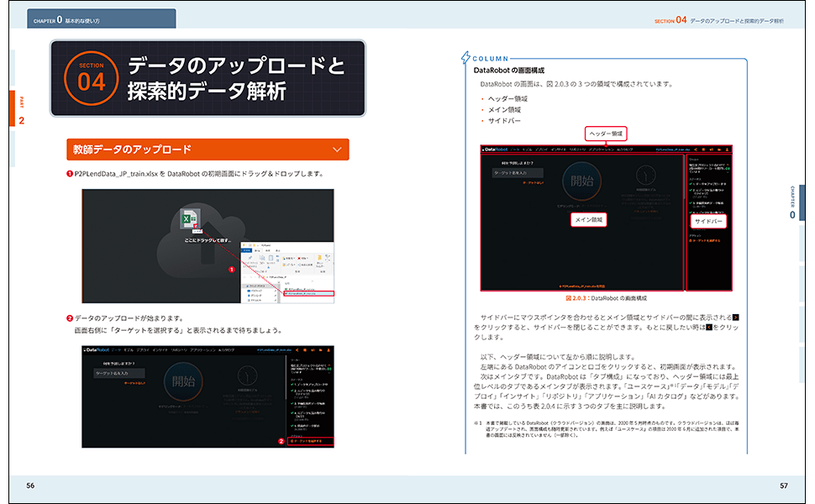Click 開始 start button in figure 2.0.3

(581, 181)
